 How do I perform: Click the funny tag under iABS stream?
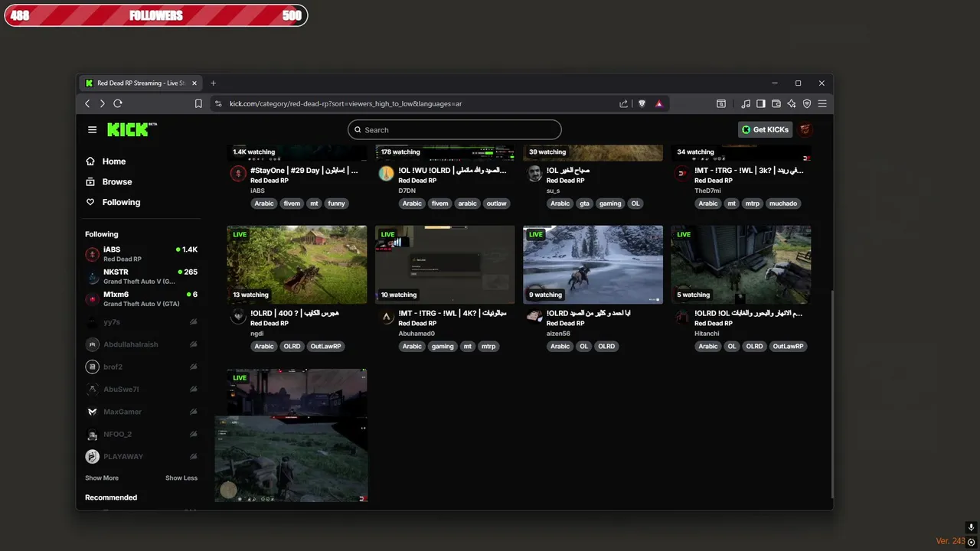pyautogui.click(x=337, y=204)
